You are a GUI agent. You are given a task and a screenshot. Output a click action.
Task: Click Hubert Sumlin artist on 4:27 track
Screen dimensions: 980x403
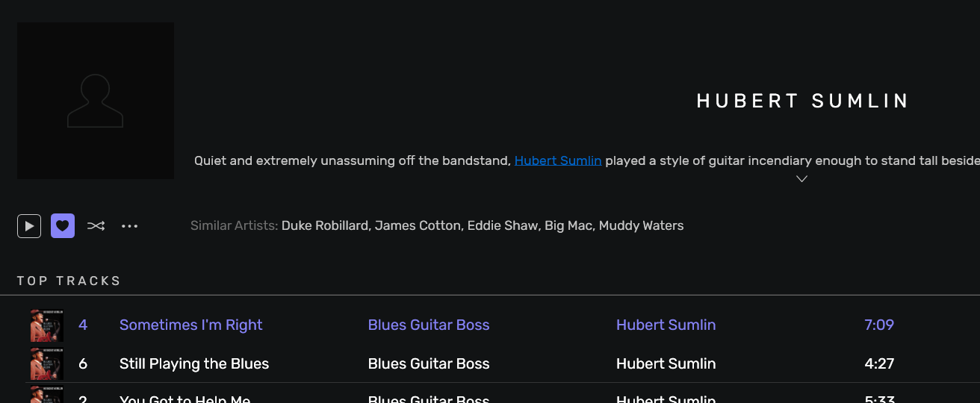point(666,363)
